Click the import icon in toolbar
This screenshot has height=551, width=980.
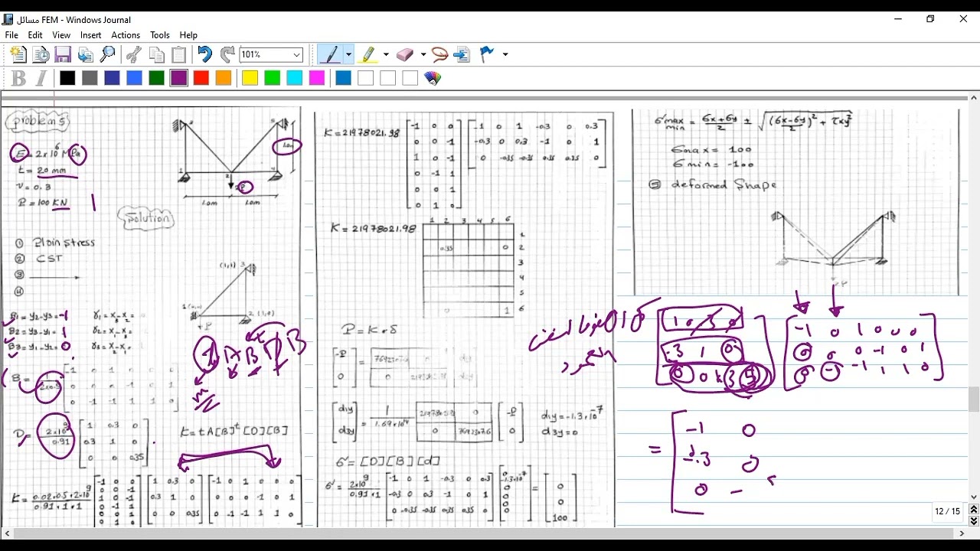tap(86, 54)
